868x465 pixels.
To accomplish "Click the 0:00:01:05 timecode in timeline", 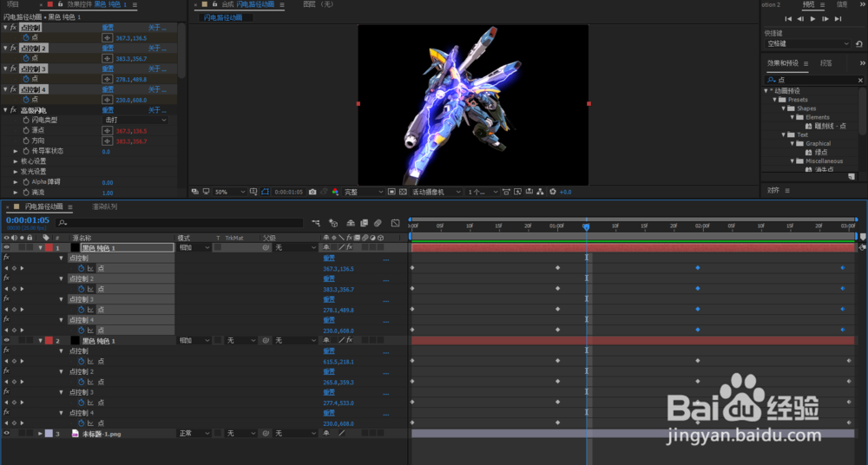I will pyautogui.click(x=28, y=220).
